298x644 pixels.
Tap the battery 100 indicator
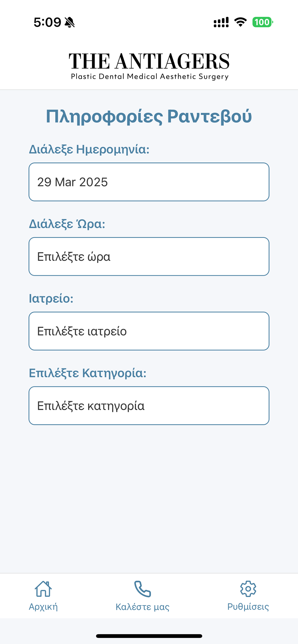[262, 22]
